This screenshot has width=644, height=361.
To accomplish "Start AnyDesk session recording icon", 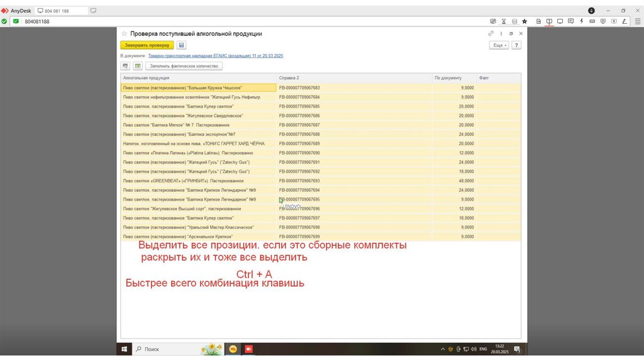I will pyautogui.click(x=614, y=21).
